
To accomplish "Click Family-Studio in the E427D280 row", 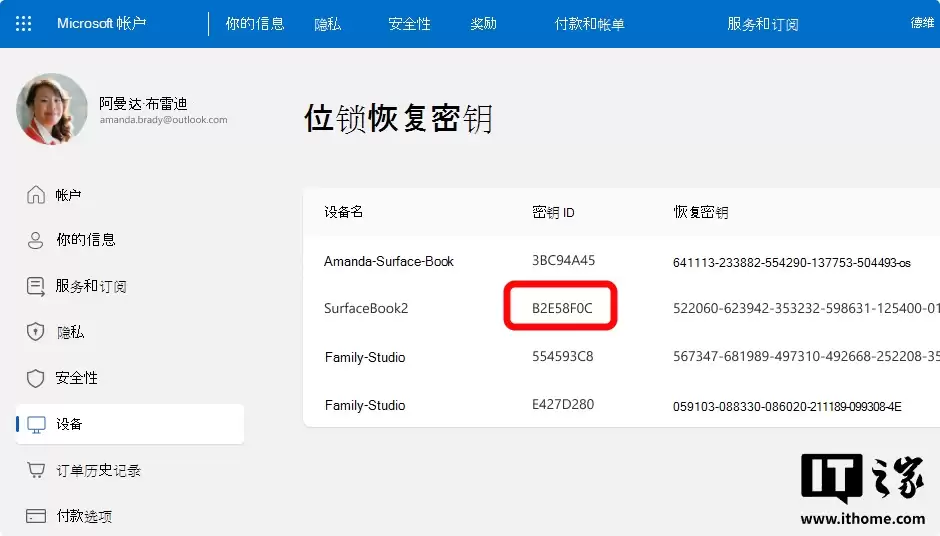I will pos(365,405).
